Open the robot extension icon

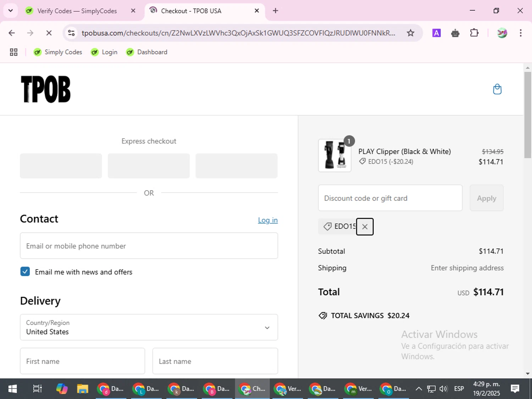pos(455,33)
